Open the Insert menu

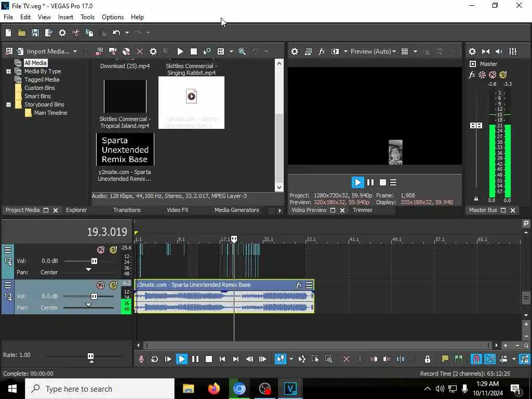[65, 17]
